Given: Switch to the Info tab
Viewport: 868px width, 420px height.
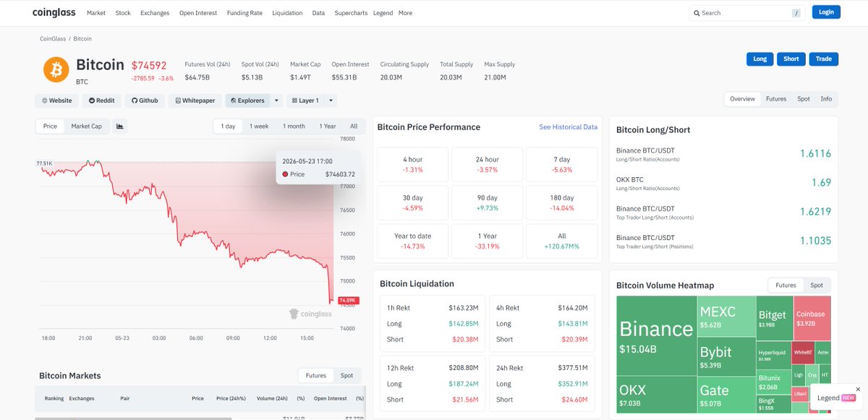Looking at the screenshot, I should coord(826,99).
